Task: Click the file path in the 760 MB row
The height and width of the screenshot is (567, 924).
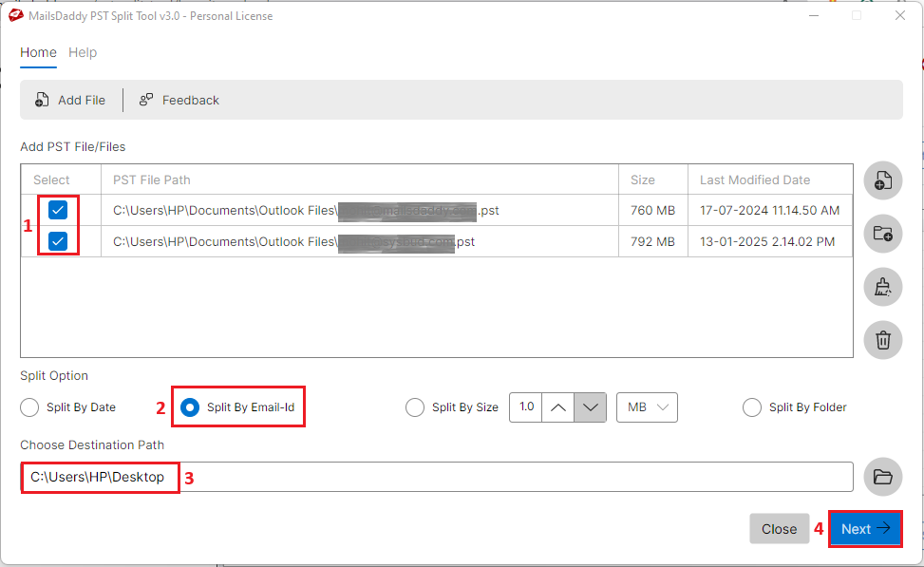Action: tap(306, 211)
